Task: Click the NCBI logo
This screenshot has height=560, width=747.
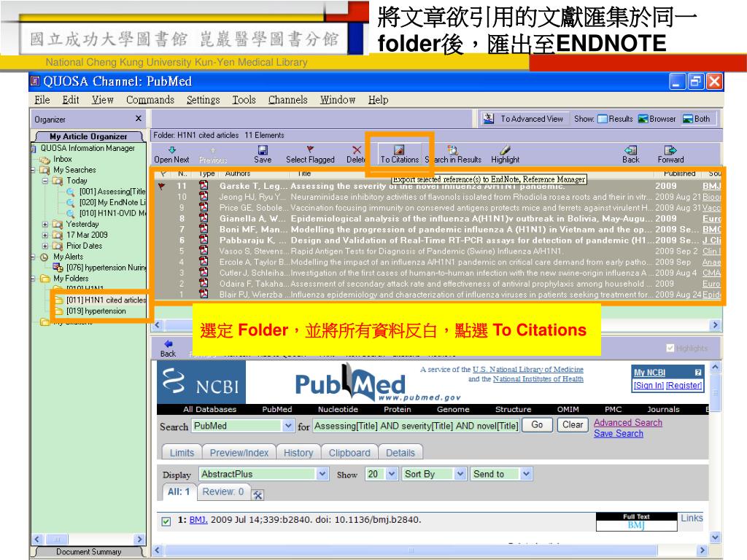Action: 201,382
